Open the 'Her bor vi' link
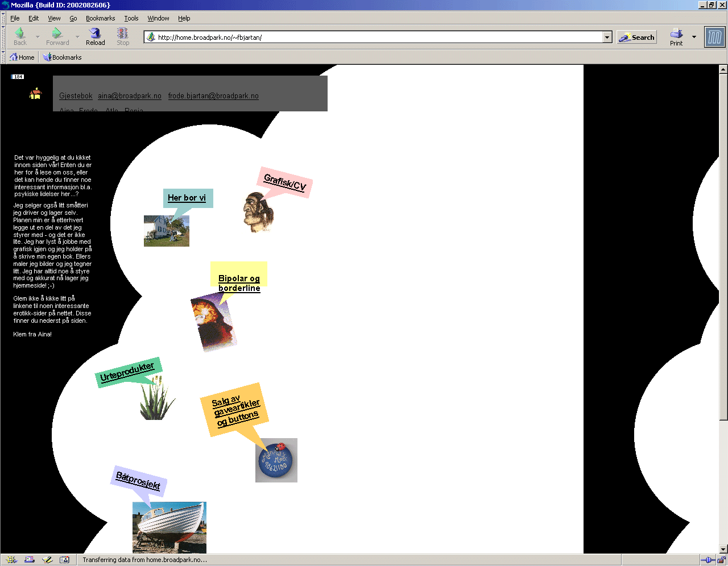 187,198
